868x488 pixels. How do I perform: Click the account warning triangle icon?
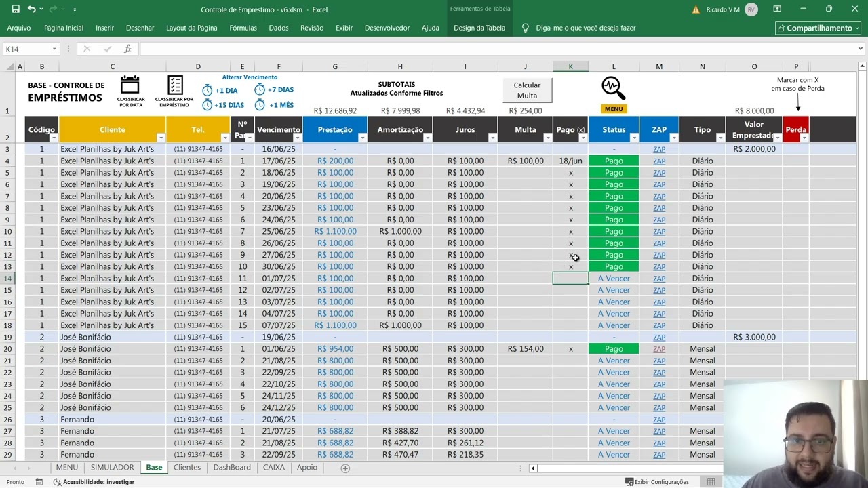click(x=696, y=9)
